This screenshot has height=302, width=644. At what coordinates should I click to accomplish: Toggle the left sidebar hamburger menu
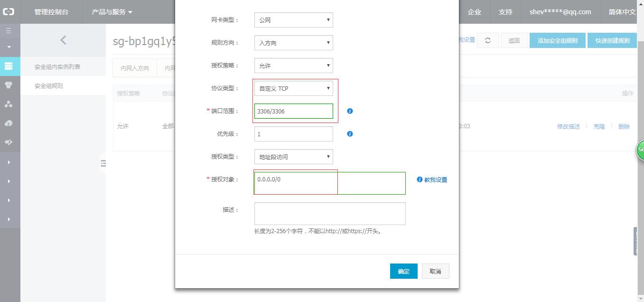point(9,31)
